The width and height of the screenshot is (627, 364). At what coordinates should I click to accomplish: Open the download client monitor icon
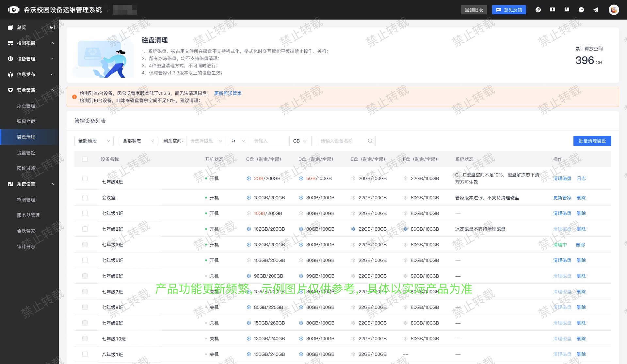tap(553, 10)
